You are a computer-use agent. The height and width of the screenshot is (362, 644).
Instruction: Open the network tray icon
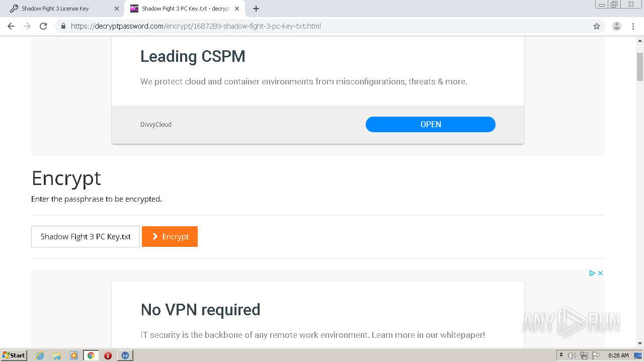click(x=584, y=355)
